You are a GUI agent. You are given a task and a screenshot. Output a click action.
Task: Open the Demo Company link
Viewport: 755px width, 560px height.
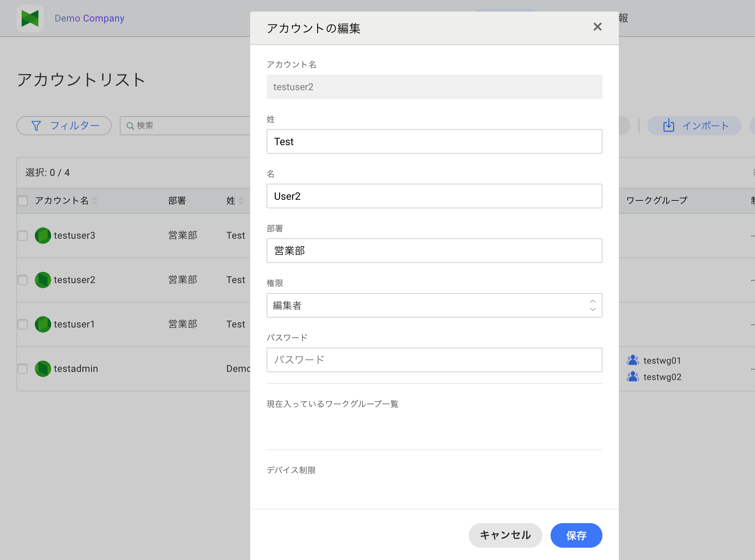(89, 18)
